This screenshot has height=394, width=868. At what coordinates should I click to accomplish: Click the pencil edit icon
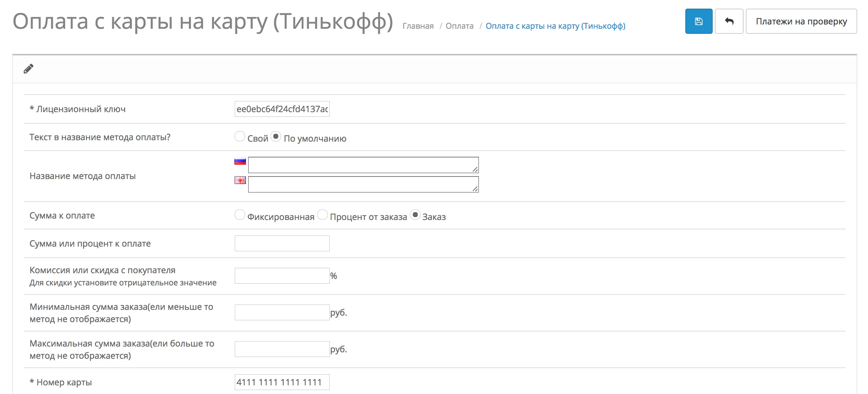tap(28, 68)
